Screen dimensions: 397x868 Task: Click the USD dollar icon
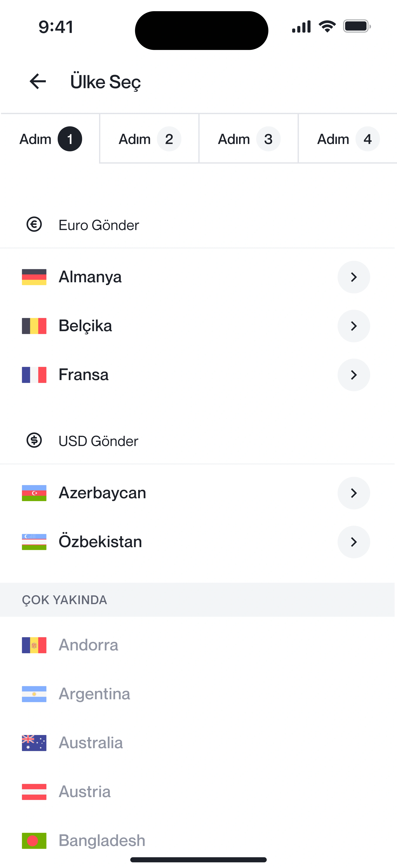point(34,440)
